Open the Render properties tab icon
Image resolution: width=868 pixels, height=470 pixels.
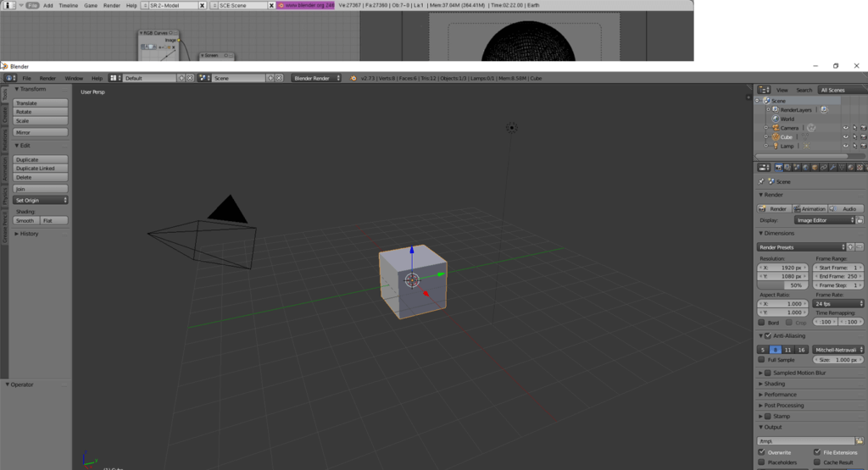[778, 168]
